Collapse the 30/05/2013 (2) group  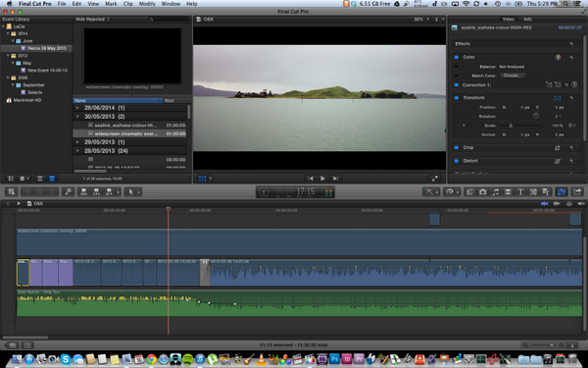tap(77, 117)
